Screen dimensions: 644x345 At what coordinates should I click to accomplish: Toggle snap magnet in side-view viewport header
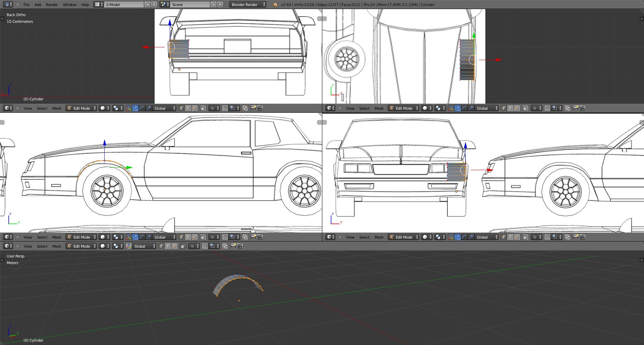tap(225, 237)
